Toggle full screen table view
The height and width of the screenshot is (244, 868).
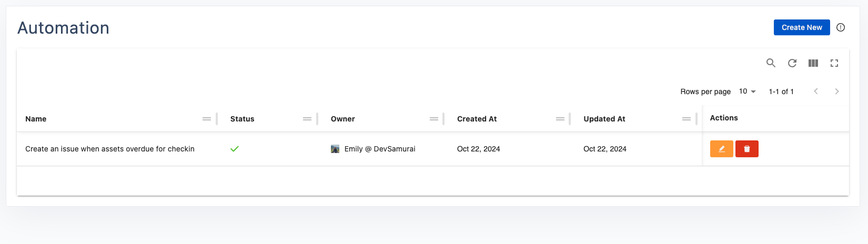pos(834,63)
